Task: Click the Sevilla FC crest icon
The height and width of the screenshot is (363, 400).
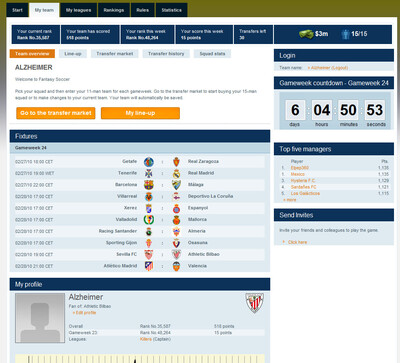Action: tap(149, 255)
